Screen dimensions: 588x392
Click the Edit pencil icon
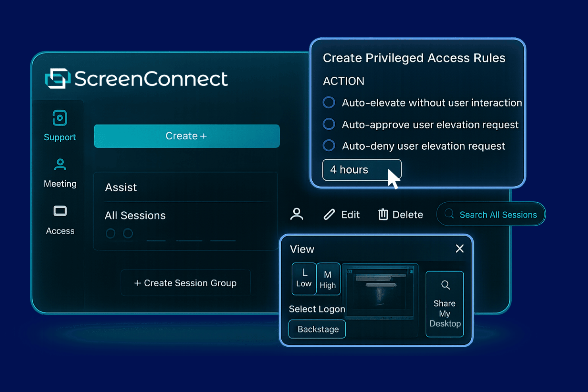(329, 214)
